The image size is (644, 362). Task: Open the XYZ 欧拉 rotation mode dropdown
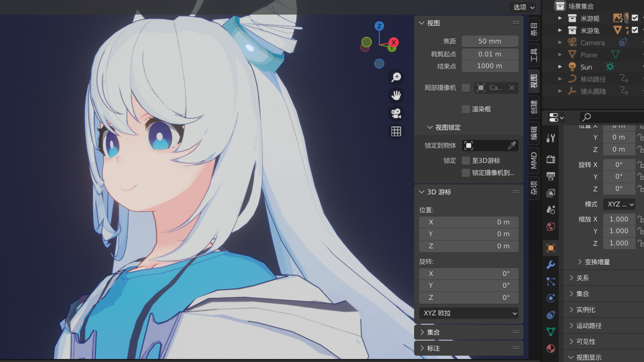click(469, 313)
